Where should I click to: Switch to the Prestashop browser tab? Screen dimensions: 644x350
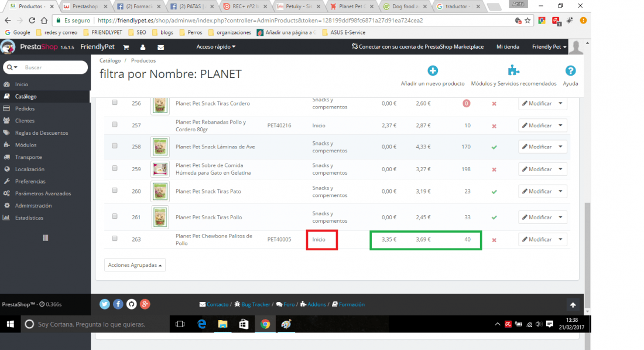(85, 6)
